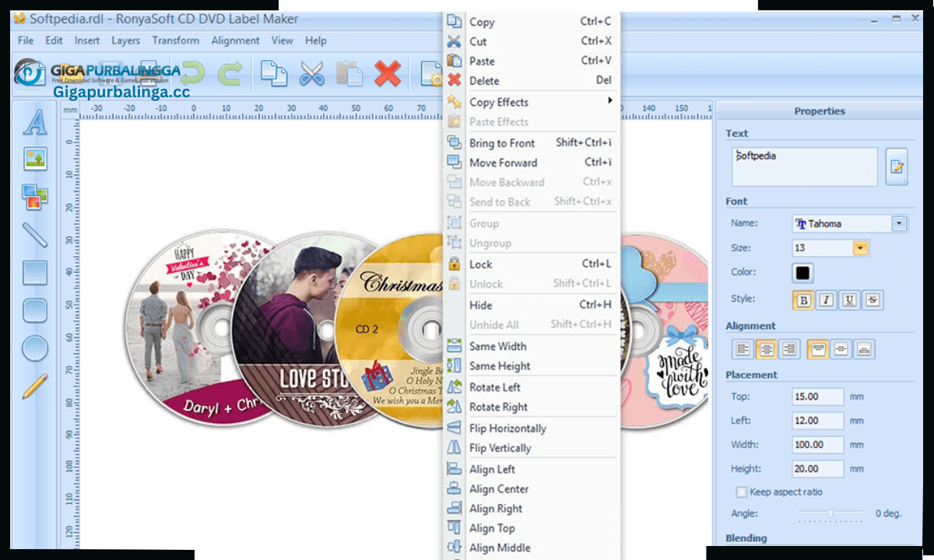Screen dimensions: 934x560
Task: Toggle Underline font style
Action: point(850,300)
